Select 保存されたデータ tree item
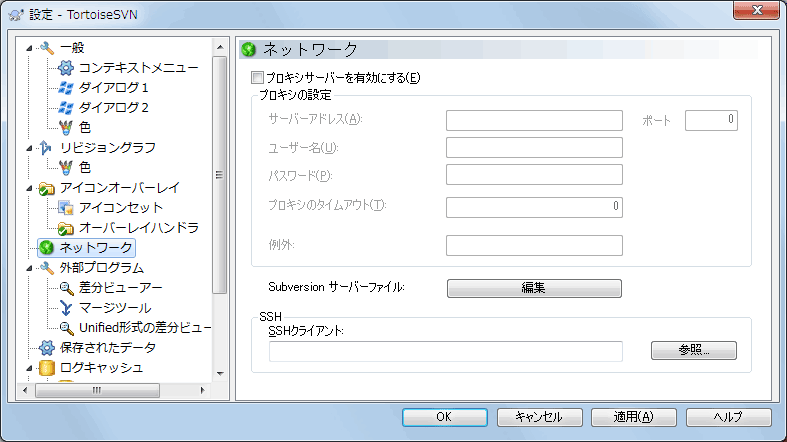The width and height of the screenshot is (787, 442). coord(108,348)
